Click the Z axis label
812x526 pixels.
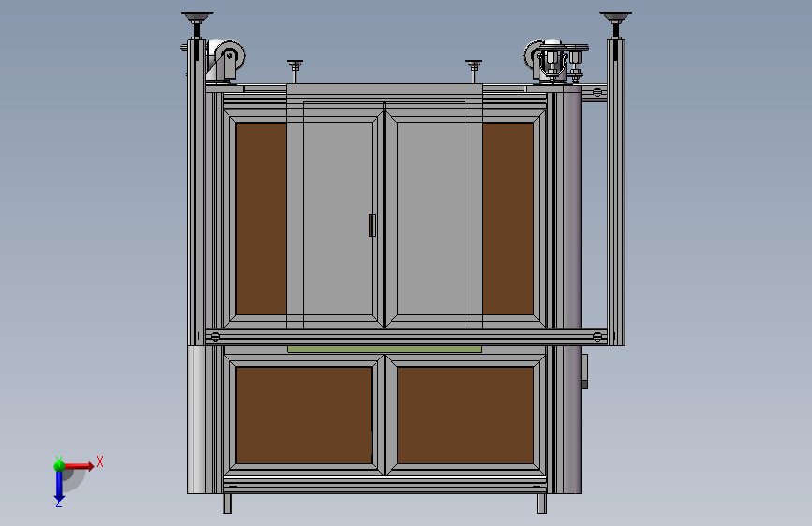[59, 504]
